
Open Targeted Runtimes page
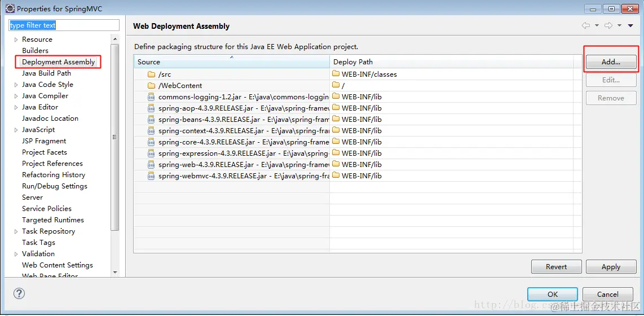pyautogui.click(x=52, y=220)
